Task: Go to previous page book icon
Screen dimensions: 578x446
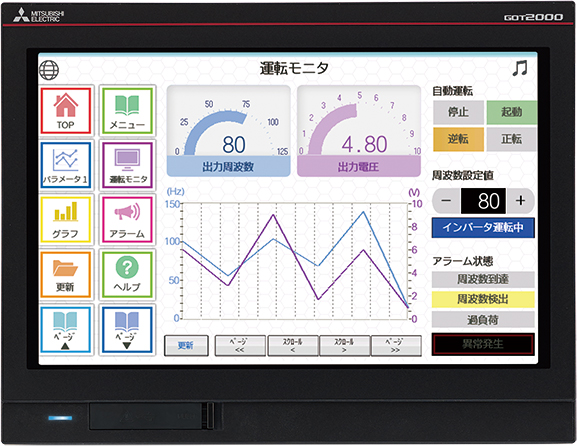Action: [66, 330]
